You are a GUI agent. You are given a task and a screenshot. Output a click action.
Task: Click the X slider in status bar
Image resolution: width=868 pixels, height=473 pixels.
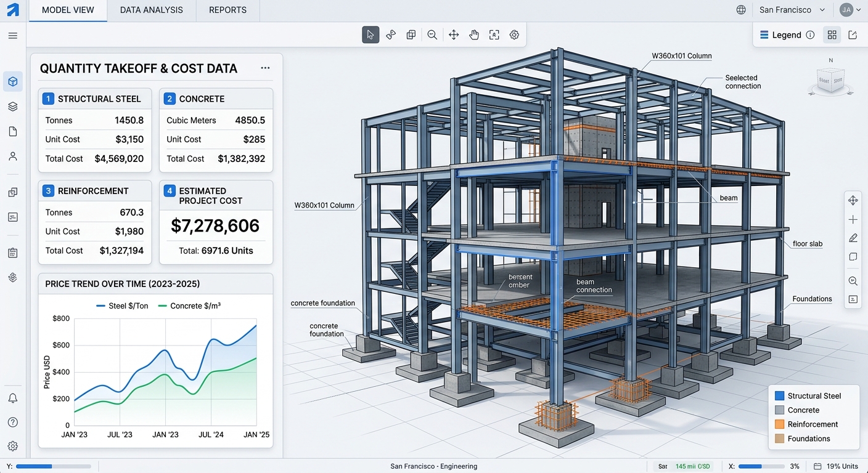click(760, 466)
